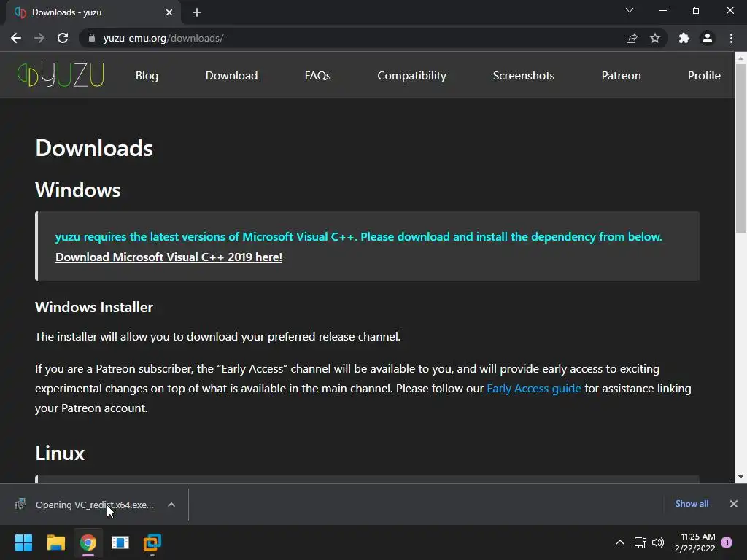
Task: Open a new browser tab
Action: 197,12
